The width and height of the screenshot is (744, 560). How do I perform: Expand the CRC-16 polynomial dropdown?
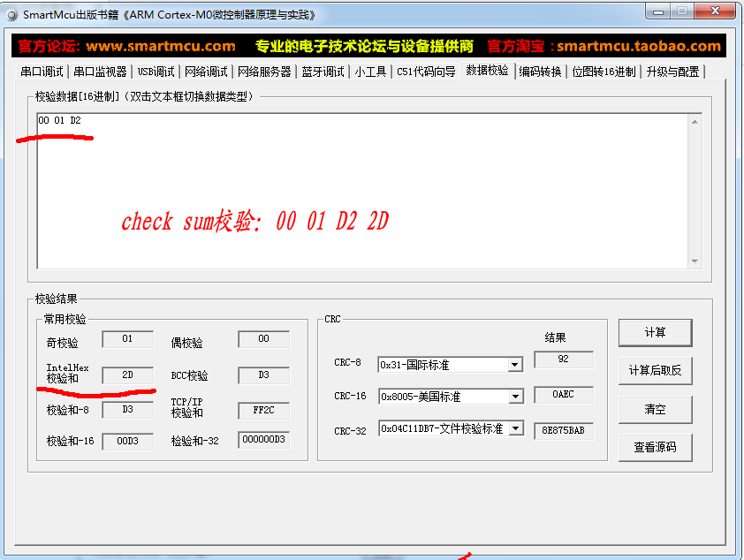[514, 397]
